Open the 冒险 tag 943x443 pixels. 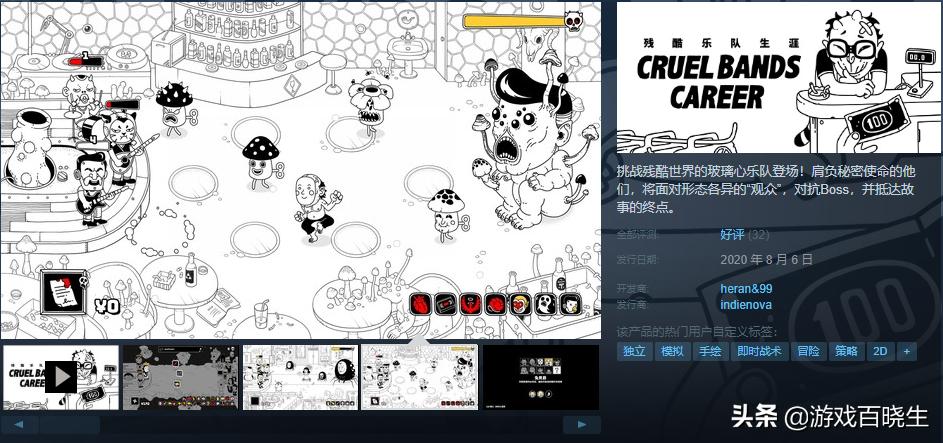[x=808, y=351]
